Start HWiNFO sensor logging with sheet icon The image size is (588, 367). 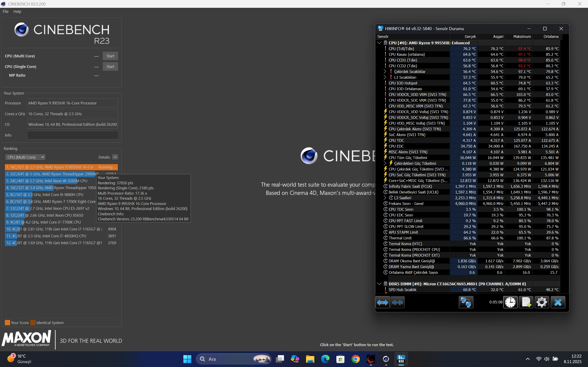click(526, 302)
